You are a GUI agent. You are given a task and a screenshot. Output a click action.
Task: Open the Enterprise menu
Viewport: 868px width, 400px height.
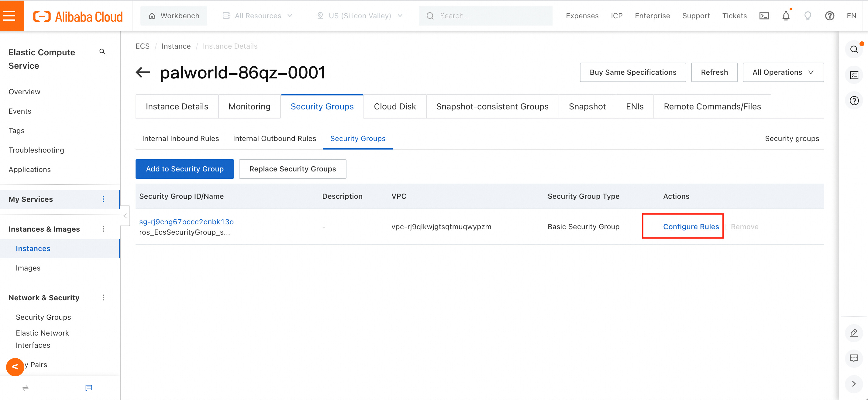pyautogui.click(x=652, y=16)
